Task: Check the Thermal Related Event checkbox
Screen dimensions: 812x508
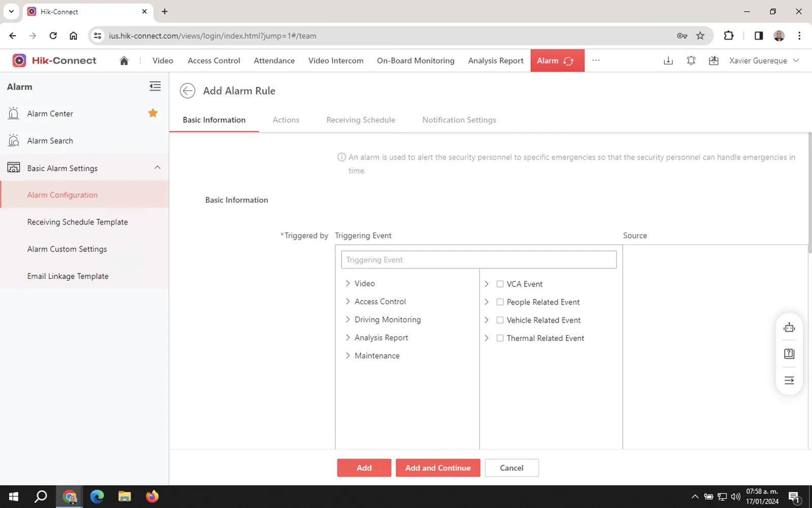Action: coord(500,338)
